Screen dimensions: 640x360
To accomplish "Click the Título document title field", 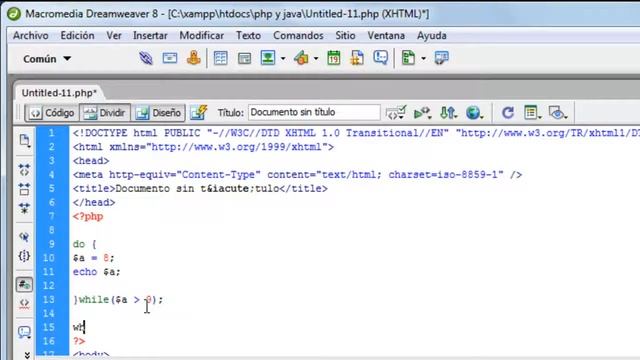I will (314, 112).
